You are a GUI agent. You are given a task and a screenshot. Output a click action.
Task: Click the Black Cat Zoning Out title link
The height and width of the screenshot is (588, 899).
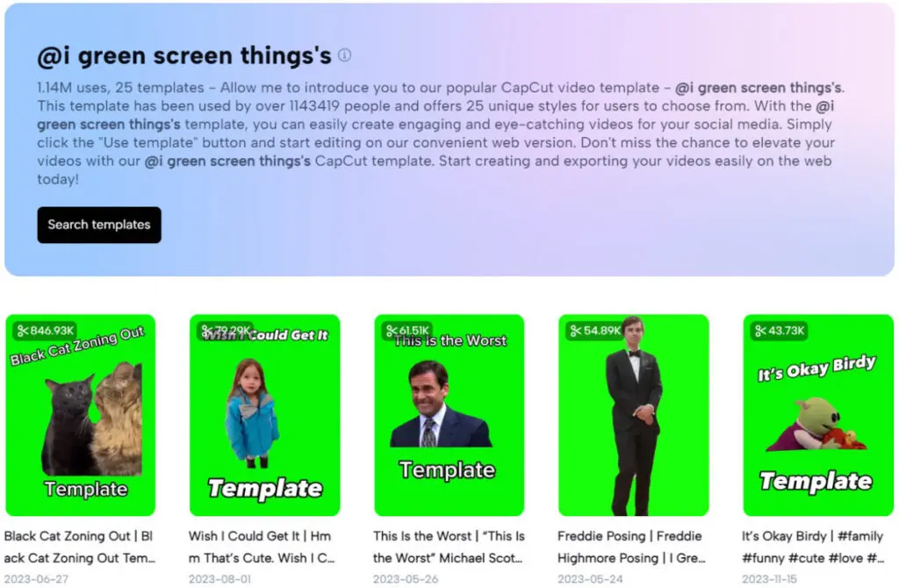(x=79, y=547)
